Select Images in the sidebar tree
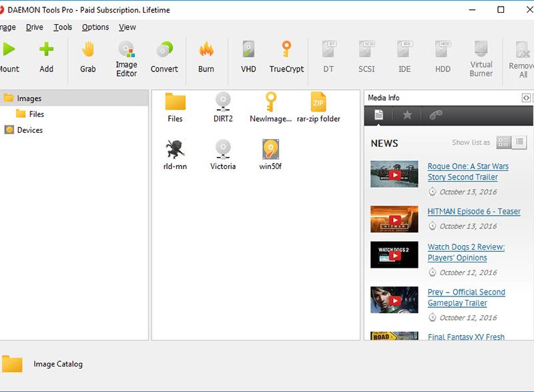Image resolution: width=534 pixels, height=392 pixels. pyautogui.click(x=74, y=98)
